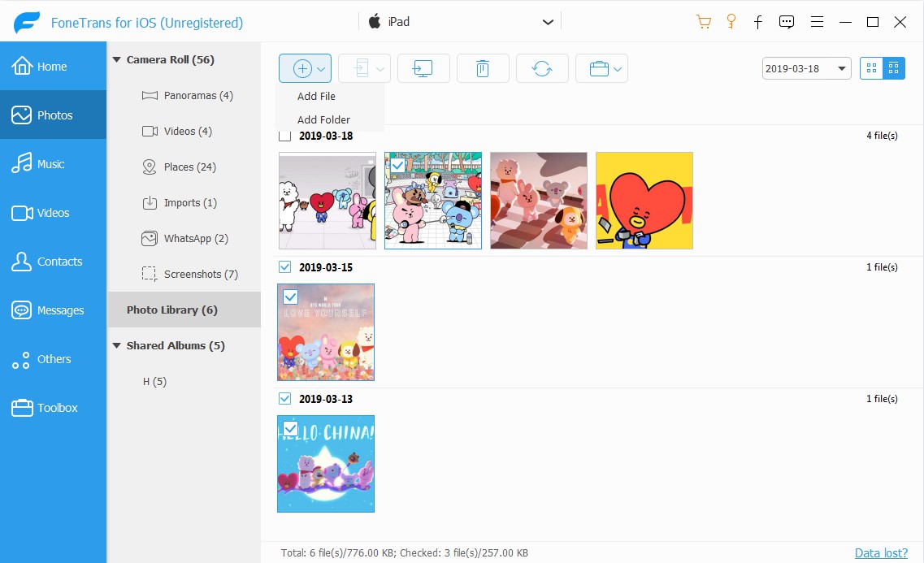
Task: Click the FoneTrans logo icon
Action: (27, 23)
